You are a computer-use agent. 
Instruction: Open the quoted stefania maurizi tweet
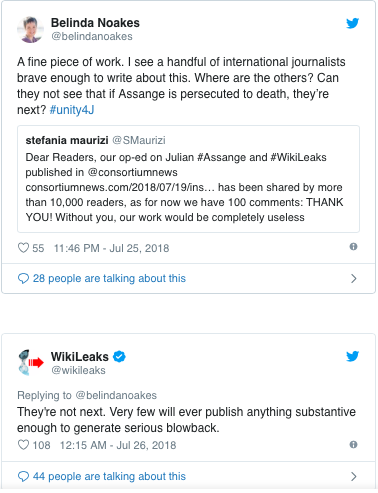pyautogui.click(x=188, y=179)
